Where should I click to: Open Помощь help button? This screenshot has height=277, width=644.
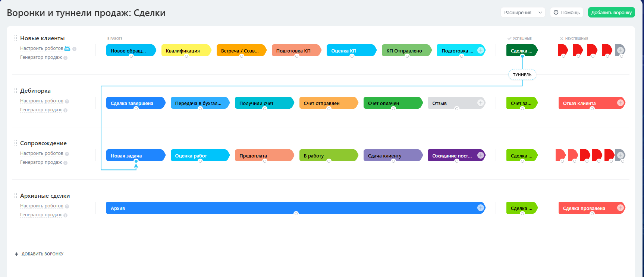(x=567, y=12)
